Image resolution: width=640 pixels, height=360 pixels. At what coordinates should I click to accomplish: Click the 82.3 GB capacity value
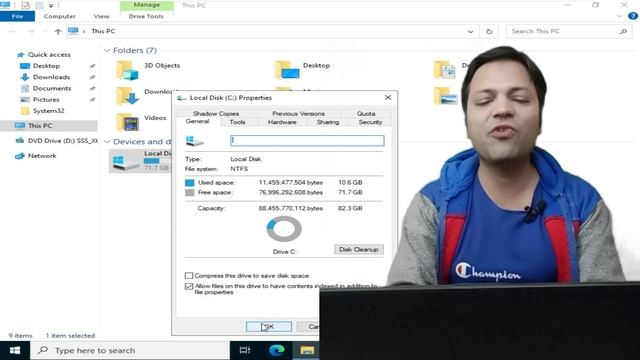pos(350,208)
